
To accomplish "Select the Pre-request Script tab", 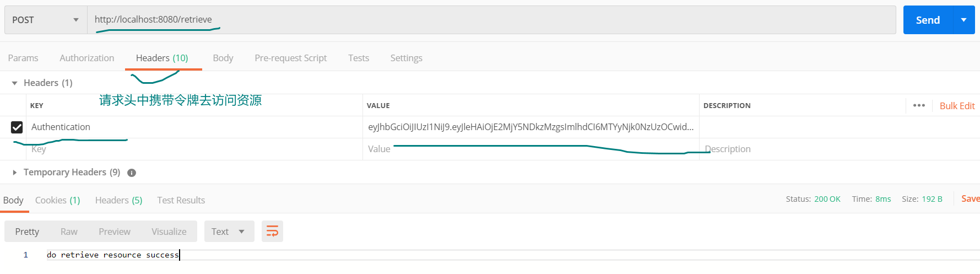I will 290,58.
